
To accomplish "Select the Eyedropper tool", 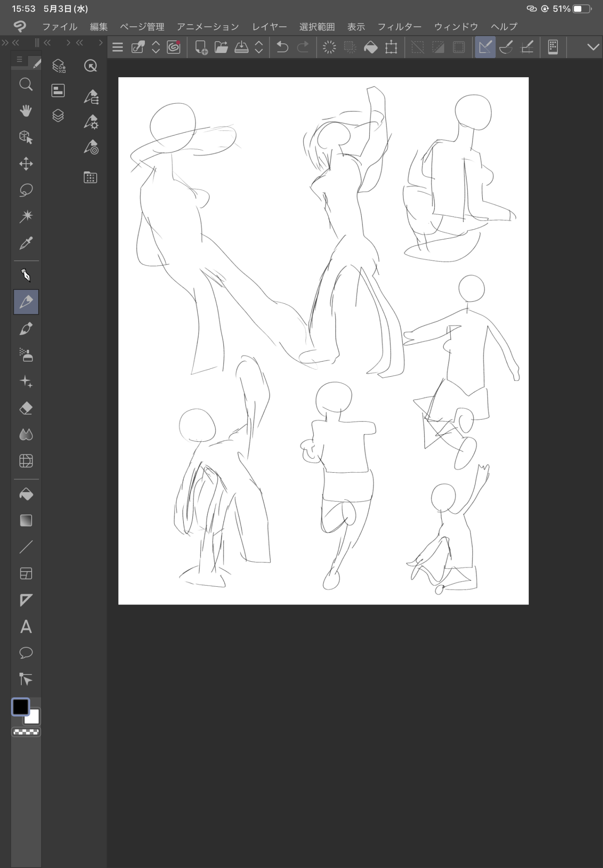I will pyautogui.click(x=26, y=243).
